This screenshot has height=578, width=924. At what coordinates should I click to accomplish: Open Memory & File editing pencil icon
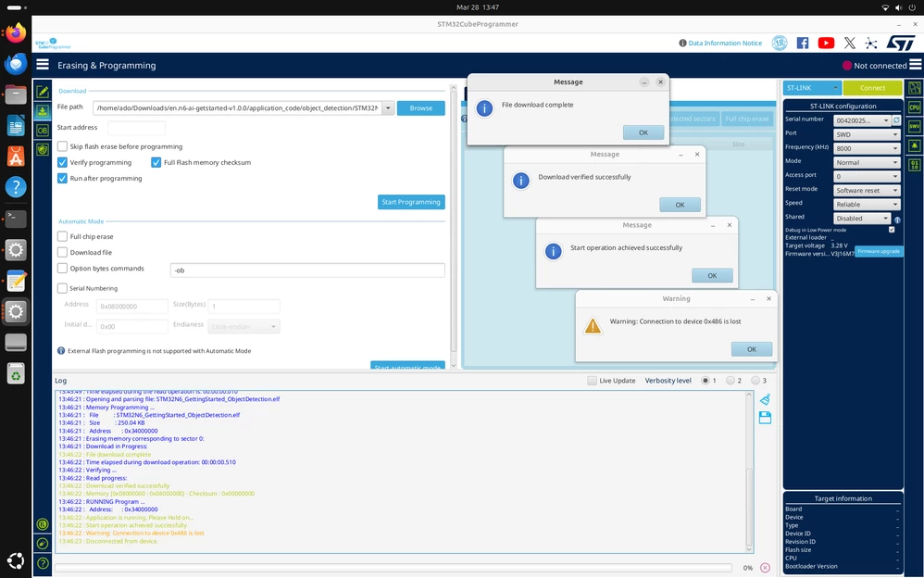(43, 92)
